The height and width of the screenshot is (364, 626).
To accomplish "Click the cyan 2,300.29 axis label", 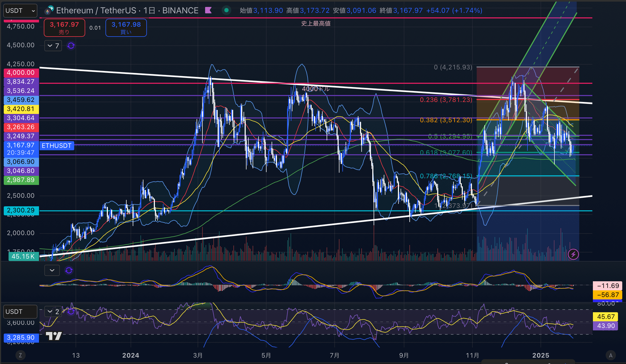I will pos(21,210).
